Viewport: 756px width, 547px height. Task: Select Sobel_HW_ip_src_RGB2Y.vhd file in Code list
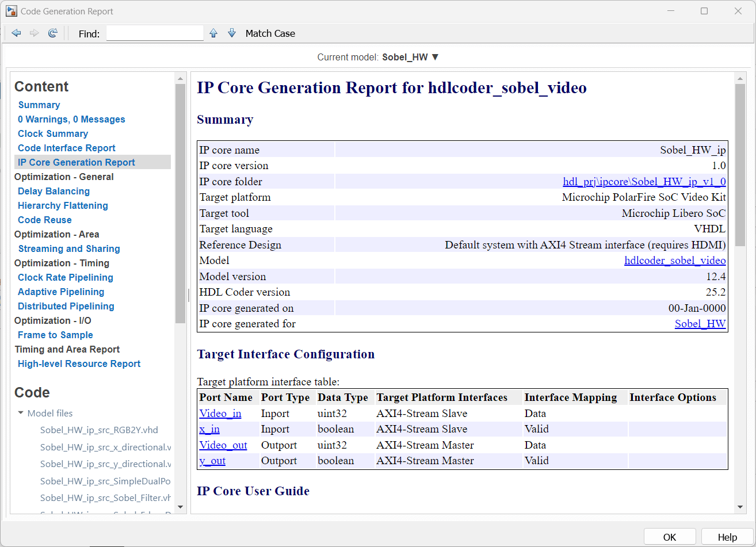click(99, 430)
